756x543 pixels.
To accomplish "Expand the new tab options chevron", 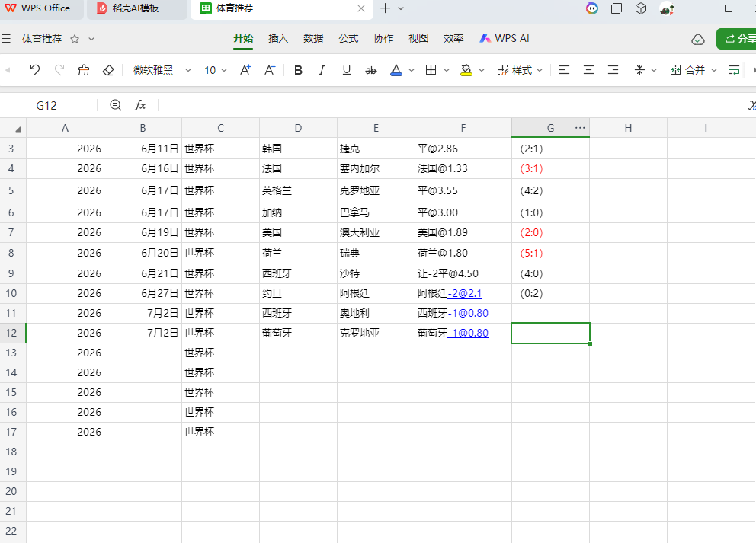I will [401, 8].
